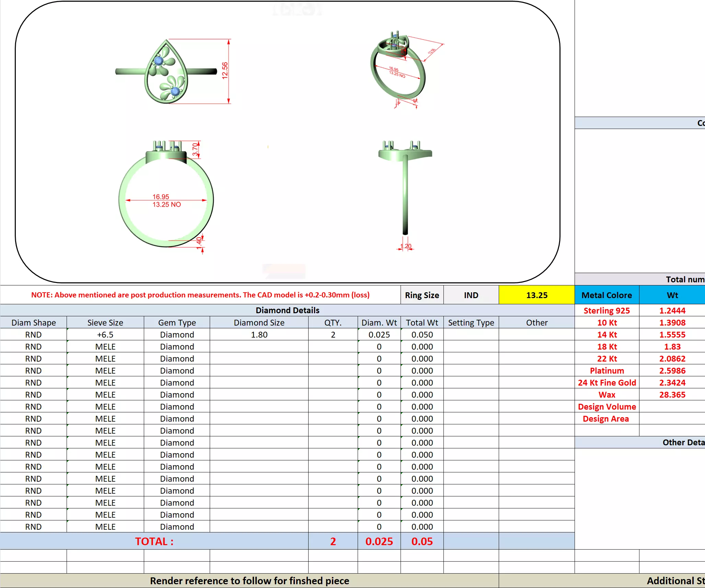Image resolution: width=705 pixels, height=588 pixels.
Task: Click the 1.80 Diamond Size cell
Action: point(259,334)
